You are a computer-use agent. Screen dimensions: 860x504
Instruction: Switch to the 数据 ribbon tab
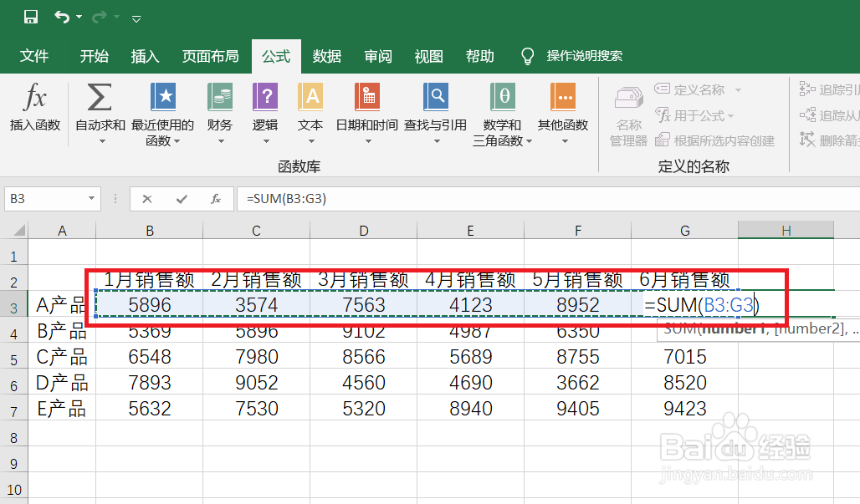pos(327,56)
